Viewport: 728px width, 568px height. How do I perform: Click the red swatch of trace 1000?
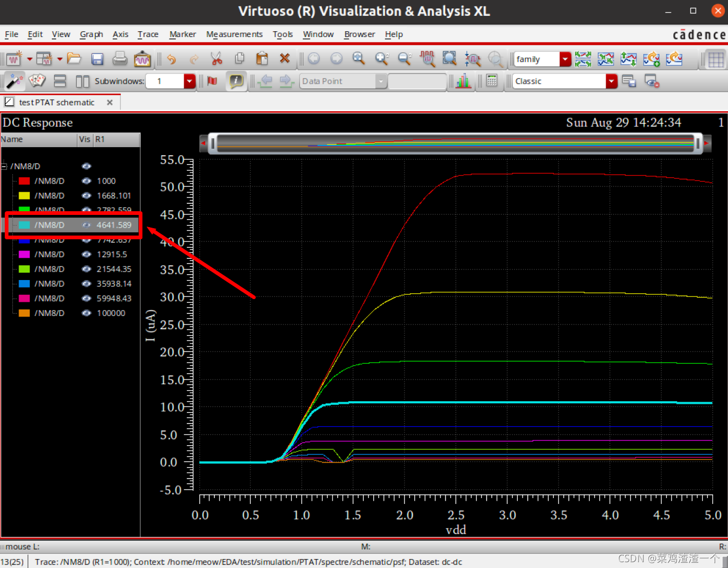(x=24, y=181)
